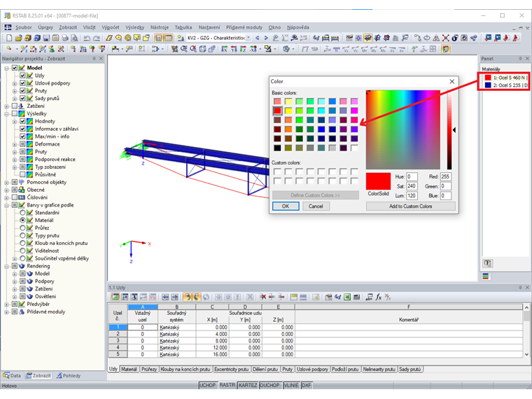Toggle the project navigator panel icon
The height and width of the screenshot is (399, 532).
click(158, 38)
